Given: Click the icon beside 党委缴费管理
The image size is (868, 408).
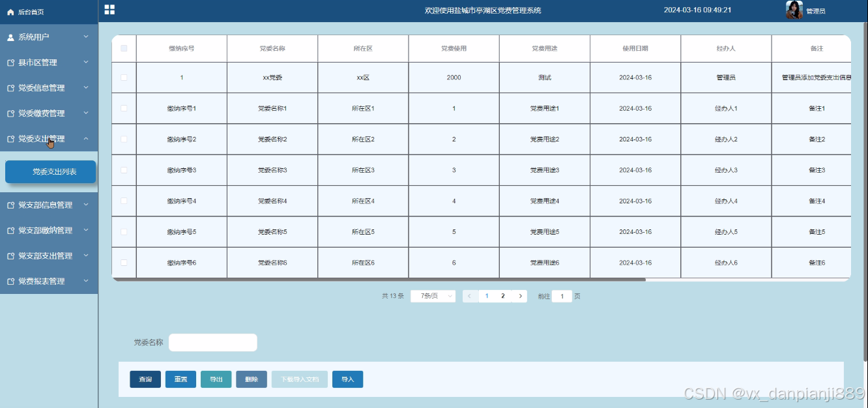Looking at the screenshot, I should 10,113.
